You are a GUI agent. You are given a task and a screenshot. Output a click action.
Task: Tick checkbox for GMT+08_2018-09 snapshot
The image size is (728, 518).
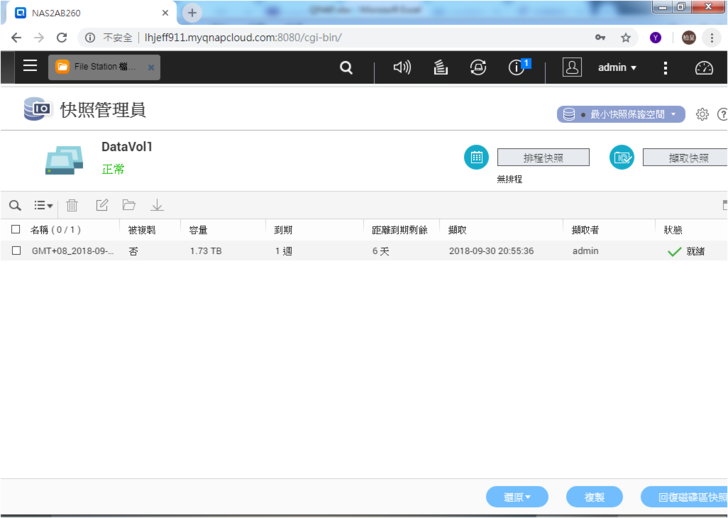pos(15,251)
